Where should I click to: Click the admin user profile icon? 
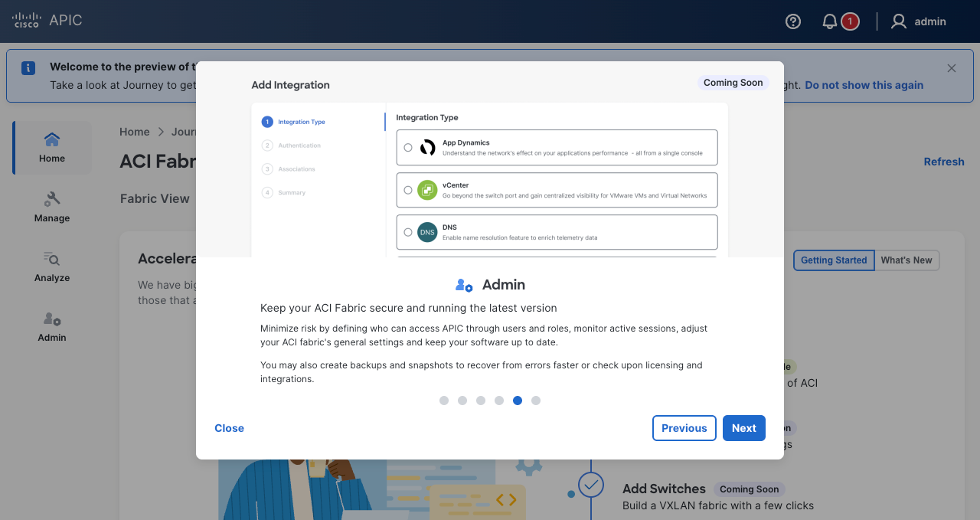(899, 21)
